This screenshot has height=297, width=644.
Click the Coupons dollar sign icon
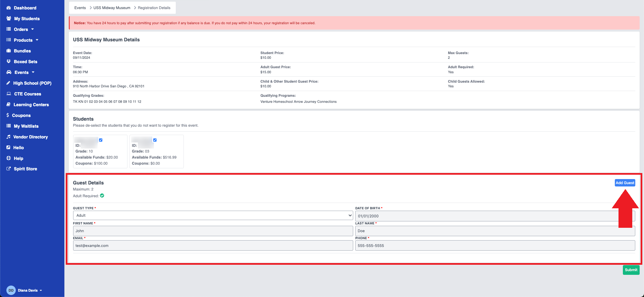point(8,115)
